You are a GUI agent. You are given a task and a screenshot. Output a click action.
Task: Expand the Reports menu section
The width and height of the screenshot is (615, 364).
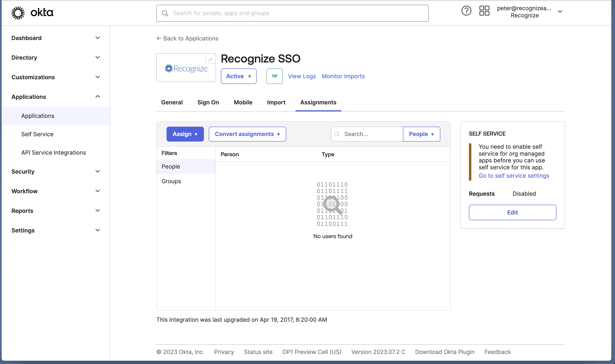click(x=56, y=211)
